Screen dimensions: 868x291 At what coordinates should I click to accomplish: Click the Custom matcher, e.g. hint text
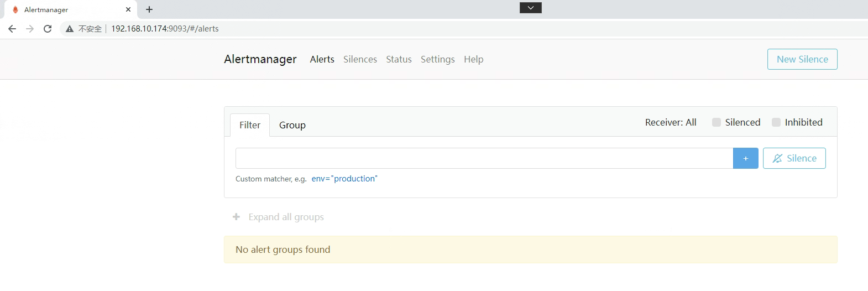coord(271,179)
